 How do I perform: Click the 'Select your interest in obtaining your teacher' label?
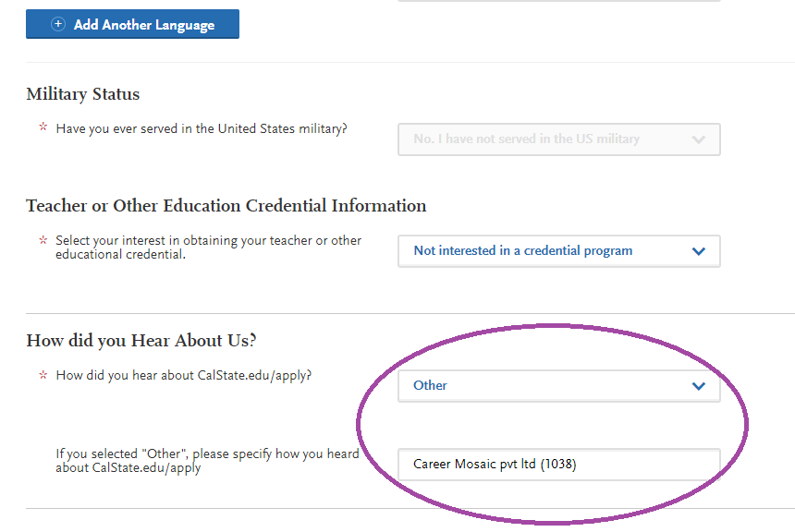coord(208,248)
